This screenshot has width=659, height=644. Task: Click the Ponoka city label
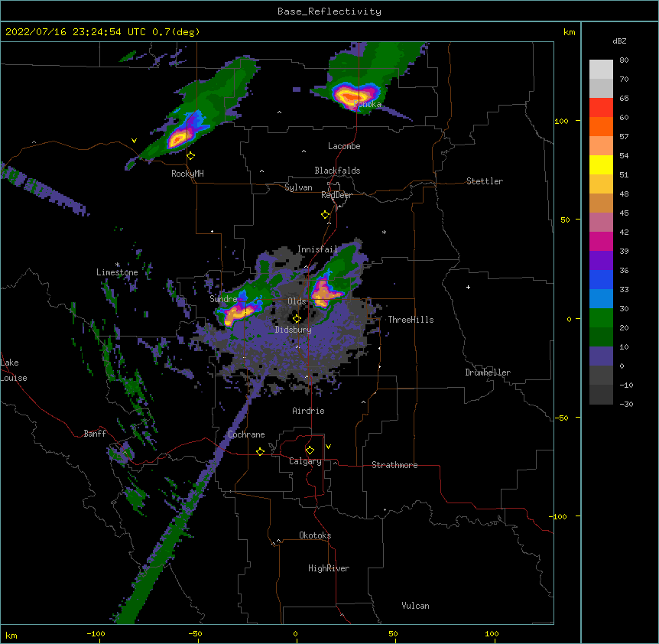367,104
